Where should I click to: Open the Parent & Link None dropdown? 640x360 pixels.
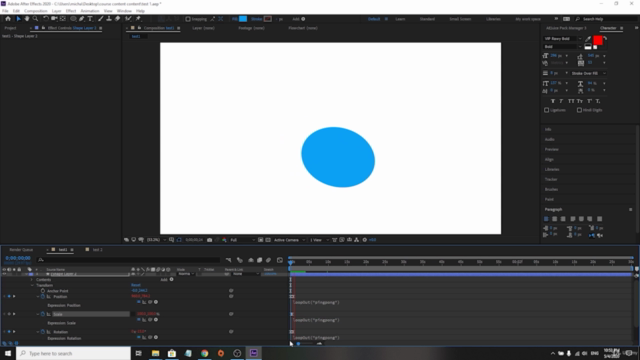246,274
